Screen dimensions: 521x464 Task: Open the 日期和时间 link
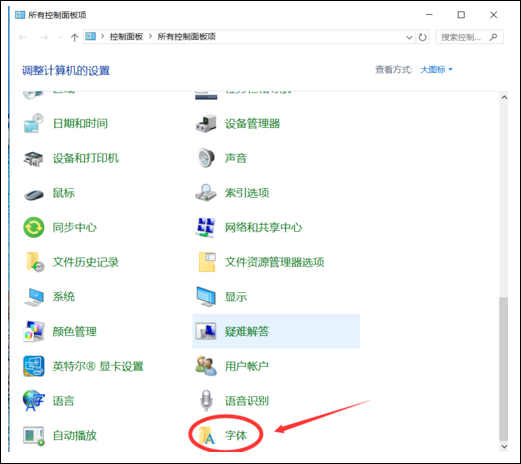80,124
